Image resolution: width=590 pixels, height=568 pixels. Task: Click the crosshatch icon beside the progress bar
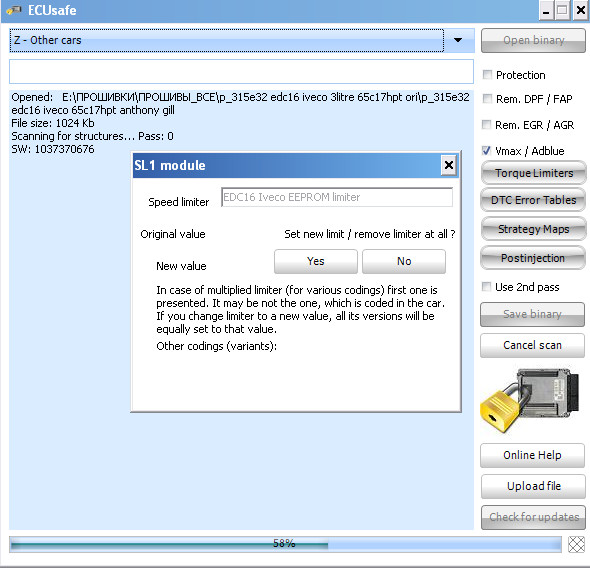(x=576, y=544)
